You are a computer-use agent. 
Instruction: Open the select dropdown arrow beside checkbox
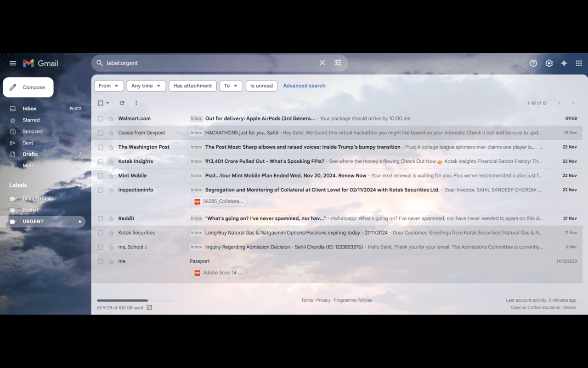point(108,103)
